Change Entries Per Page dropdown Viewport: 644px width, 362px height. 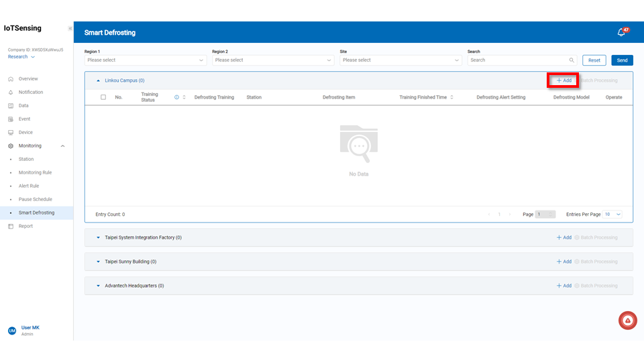coord(612,215)
